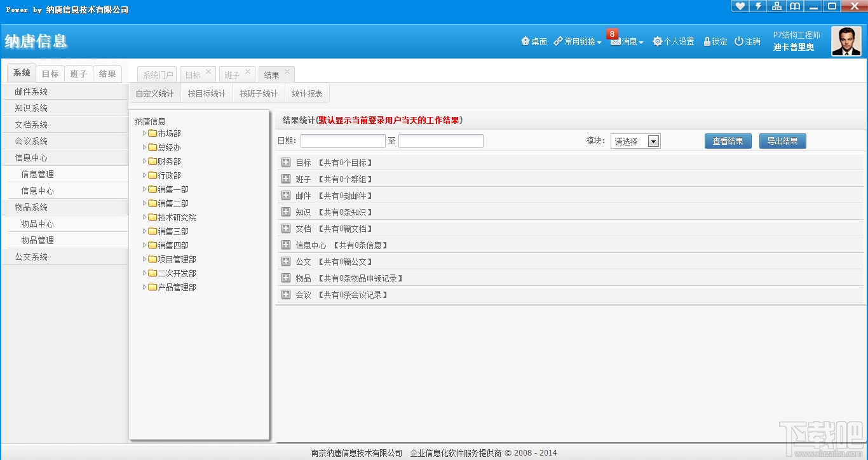The width and height of the screenshot is (868, 460).
Task: Expand the 销售四部 tree node arrow
Action: point(145,245)
